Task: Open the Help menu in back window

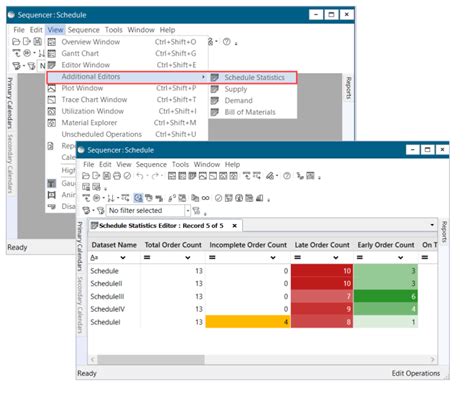Action: (x=167, y=30)
